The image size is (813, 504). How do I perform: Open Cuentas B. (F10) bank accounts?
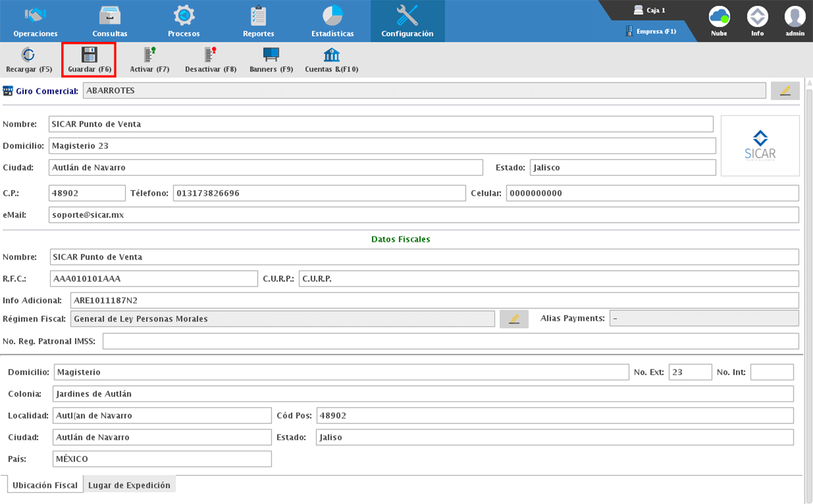[331, 60]
